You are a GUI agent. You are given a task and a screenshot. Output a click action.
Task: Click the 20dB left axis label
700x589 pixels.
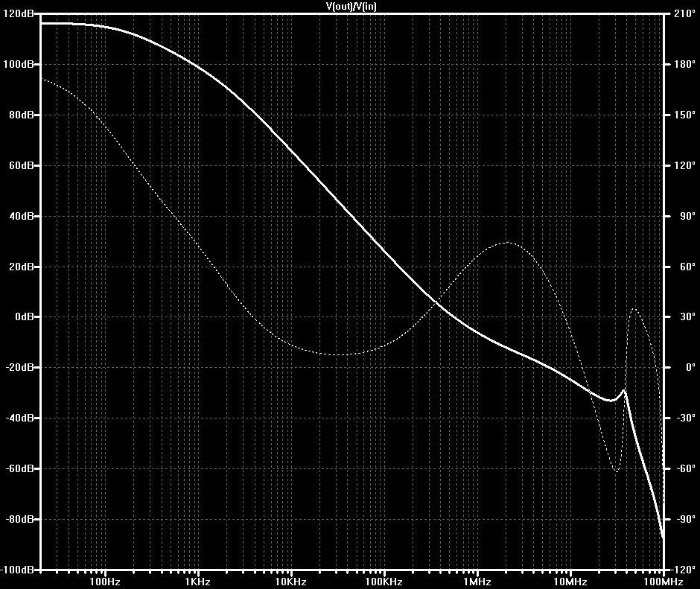(x=21, y=267)
